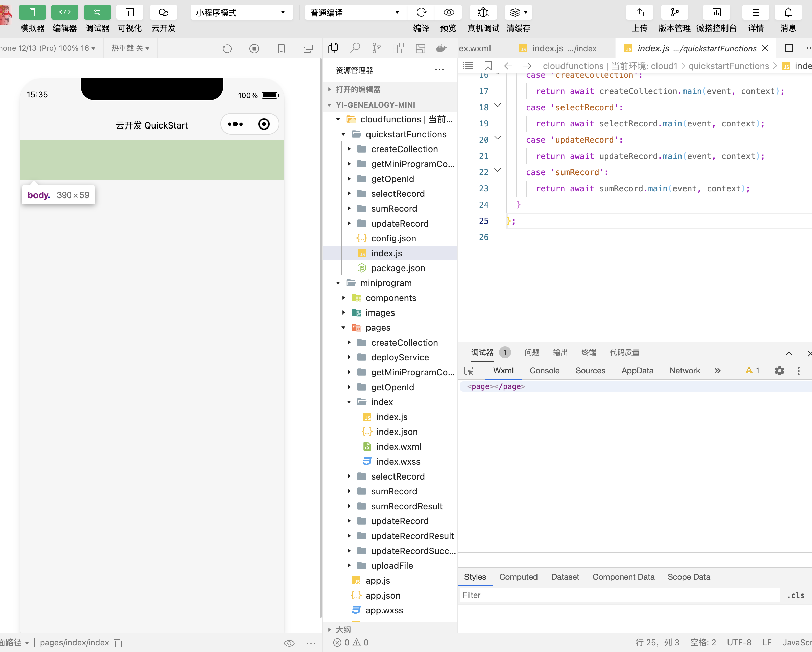Image resolution: width=812 pixels, height=652 pixels.
Task: Click the search icon in sidebar
Action: 355,48
